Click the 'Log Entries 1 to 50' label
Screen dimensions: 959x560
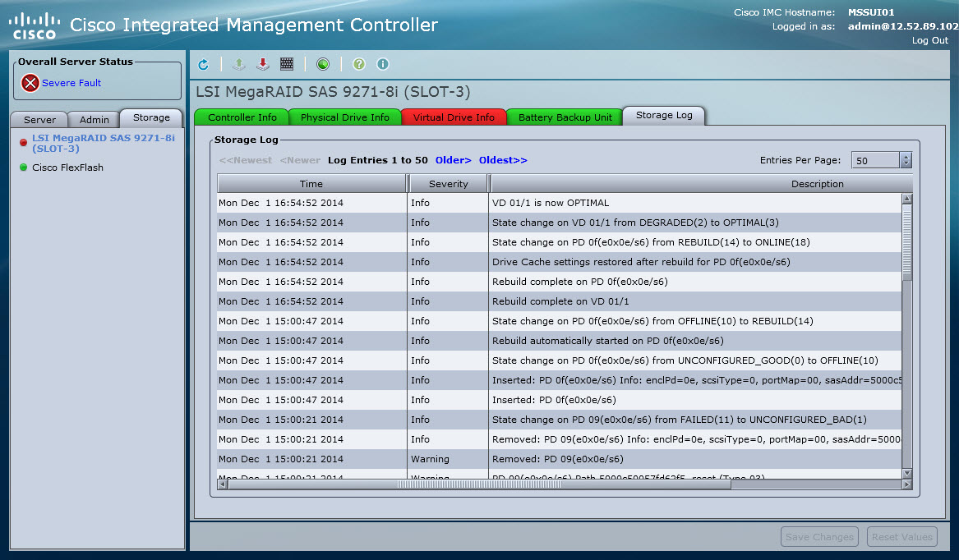click(378, 160)
